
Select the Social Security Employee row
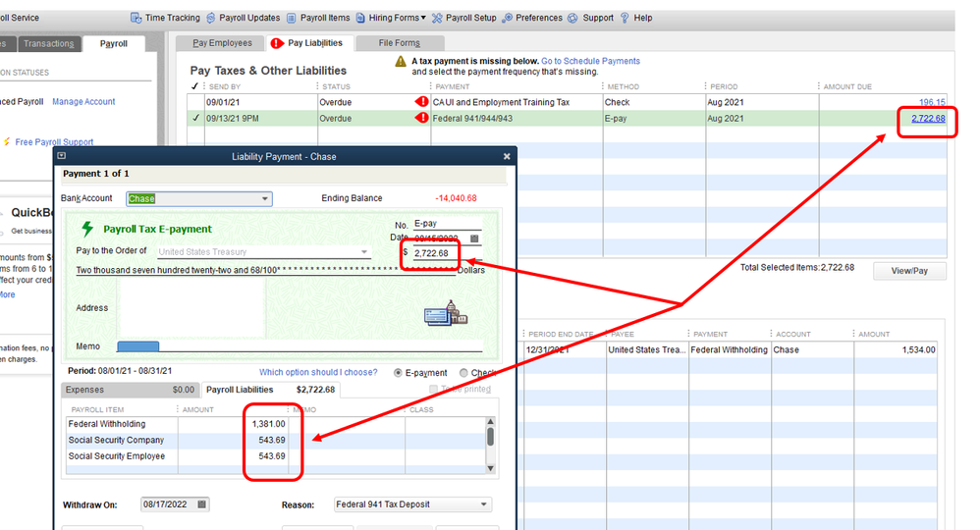pos(276,456)
